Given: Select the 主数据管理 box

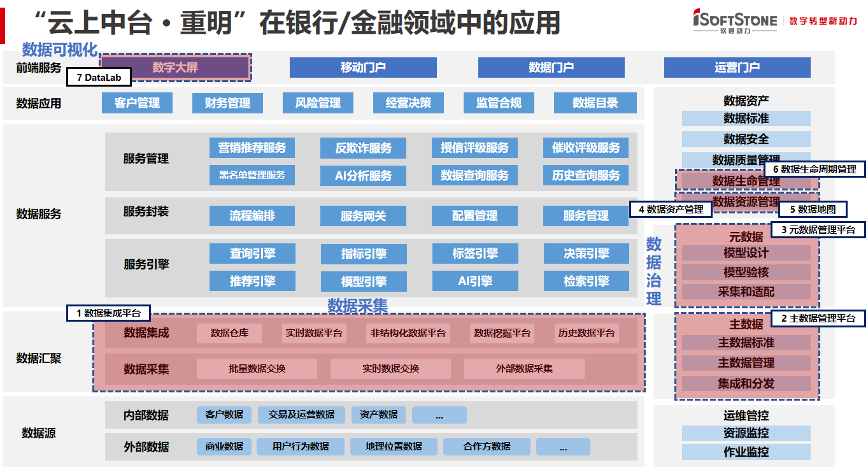Looking at the screenshot, I should coord(746,363).
